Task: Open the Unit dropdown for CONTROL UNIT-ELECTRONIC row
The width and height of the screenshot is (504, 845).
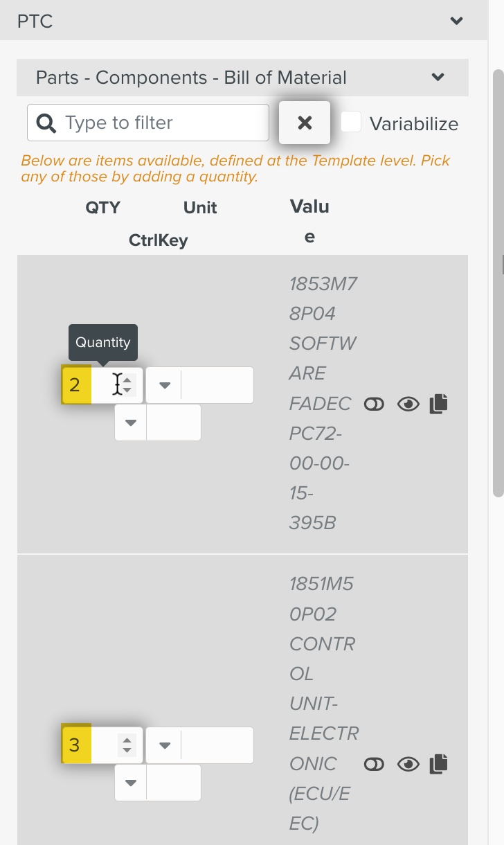Action: 165,745
